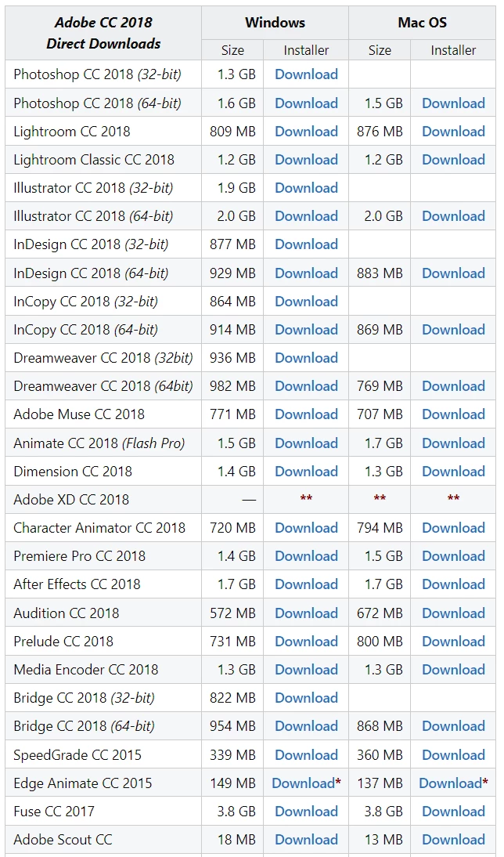Download After Effects CC 2018 Mac installer
The image size is (504, 857).
coord(453,584)
